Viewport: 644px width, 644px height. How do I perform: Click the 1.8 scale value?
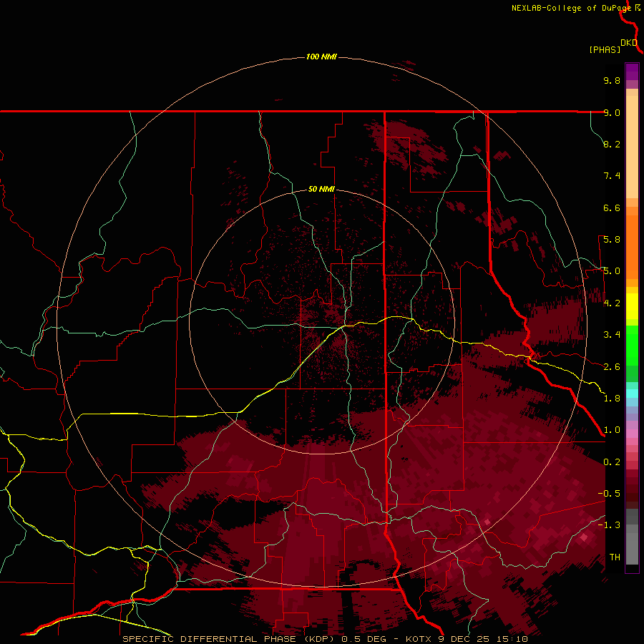point(612,399)
